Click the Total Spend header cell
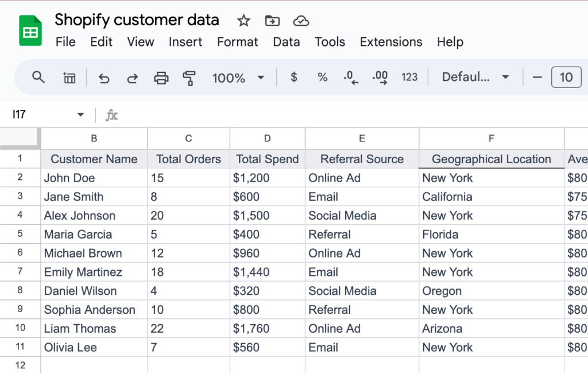 coord(268,159)
